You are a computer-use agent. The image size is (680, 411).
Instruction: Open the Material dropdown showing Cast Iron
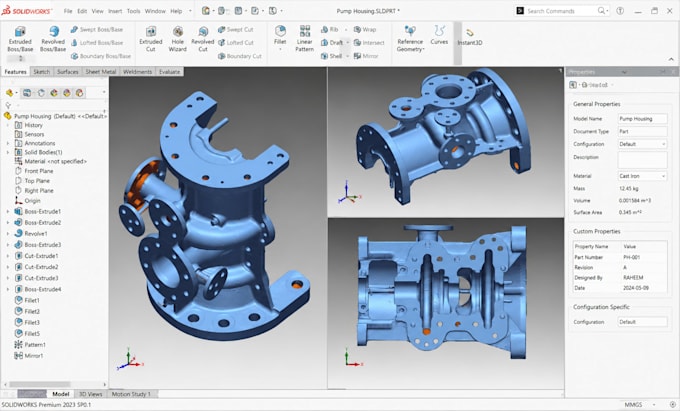tap(643, 176)
